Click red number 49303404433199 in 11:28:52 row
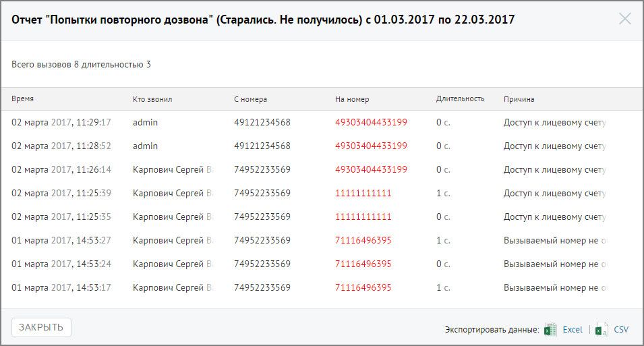Image resolution: width=644 pixels, height=346 pixels. tap(371, 146)
